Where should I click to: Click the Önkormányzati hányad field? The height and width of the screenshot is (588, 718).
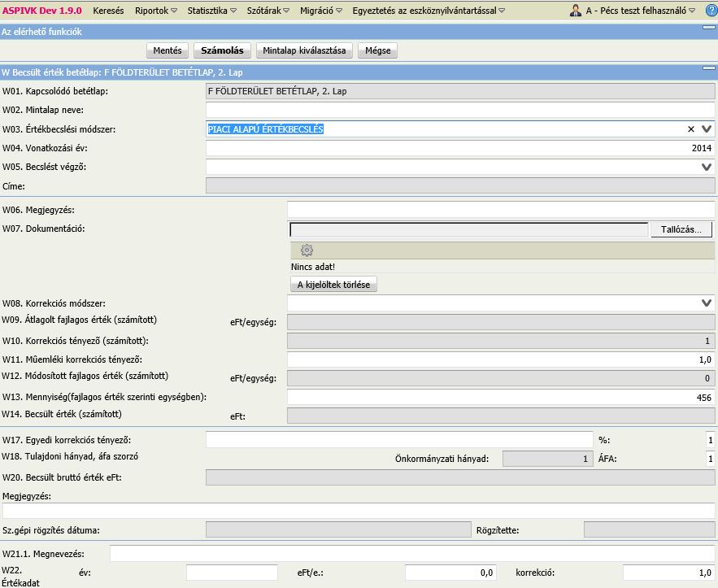[x=548, y=459]
